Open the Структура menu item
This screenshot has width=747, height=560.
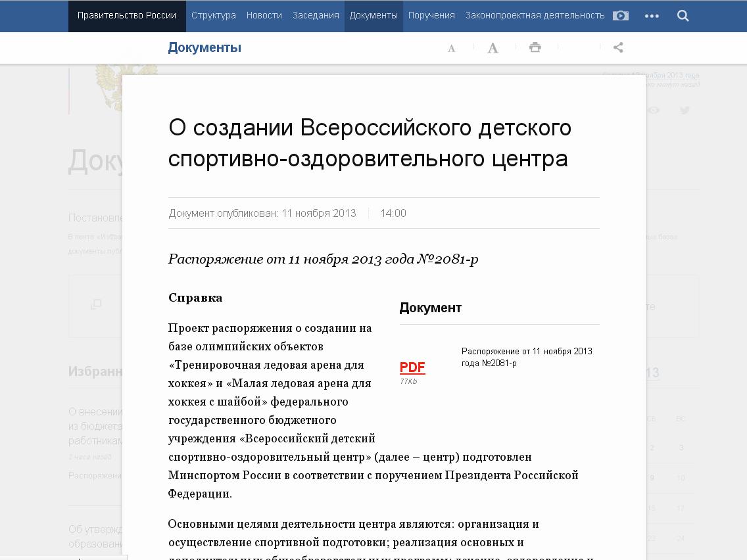214,16
